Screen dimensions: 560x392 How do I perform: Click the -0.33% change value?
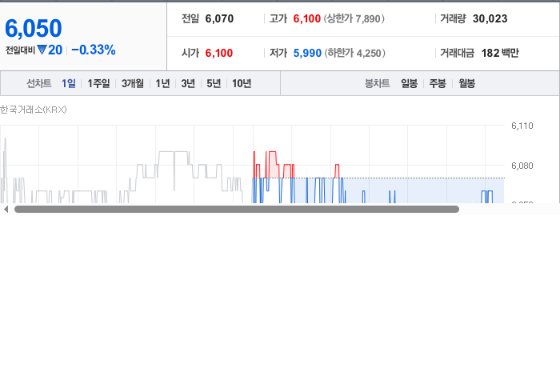click(x=94, y=50)
